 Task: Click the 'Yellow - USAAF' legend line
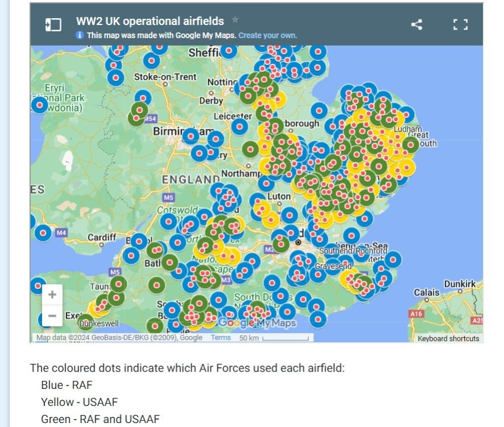click(80, 402)
